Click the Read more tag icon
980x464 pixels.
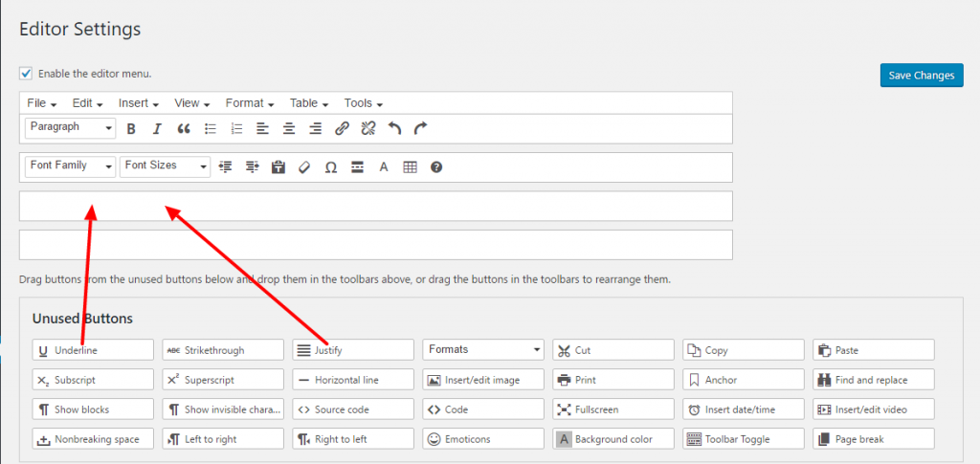coord(358,167)
